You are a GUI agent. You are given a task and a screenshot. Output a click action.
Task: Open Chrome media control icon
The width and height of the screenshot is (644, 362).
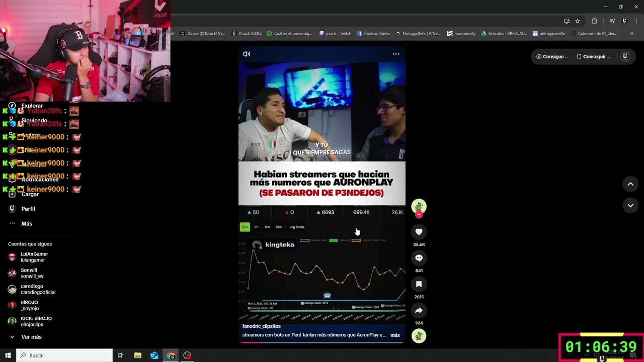tap(612, 21)
